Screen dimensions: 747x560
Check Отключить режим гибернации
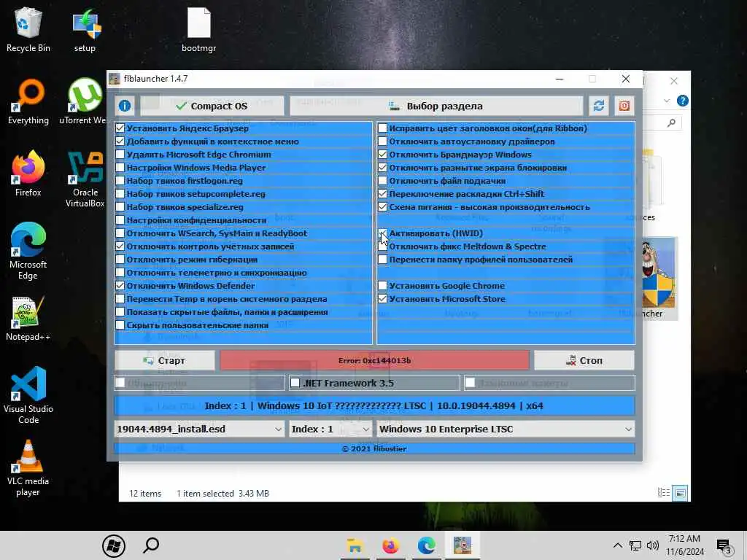click(x=120, y=260)
